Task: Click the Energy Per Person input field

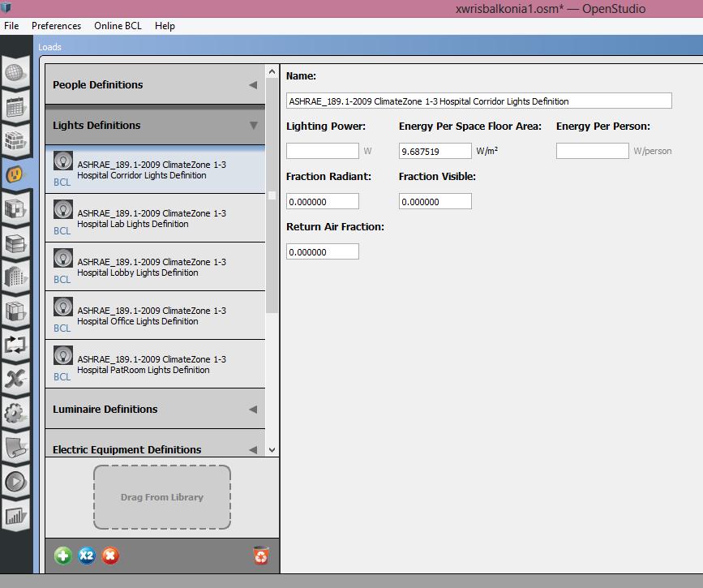Action: click(x=592, y=151)
